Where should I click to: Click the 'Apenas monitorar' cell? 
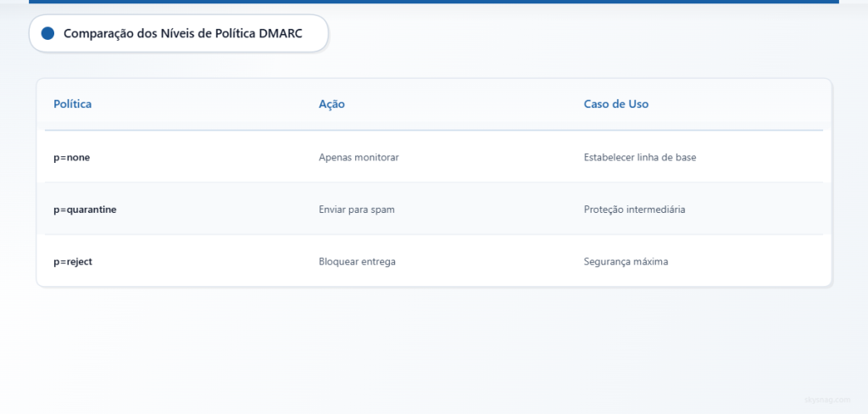tap(359, 158)
